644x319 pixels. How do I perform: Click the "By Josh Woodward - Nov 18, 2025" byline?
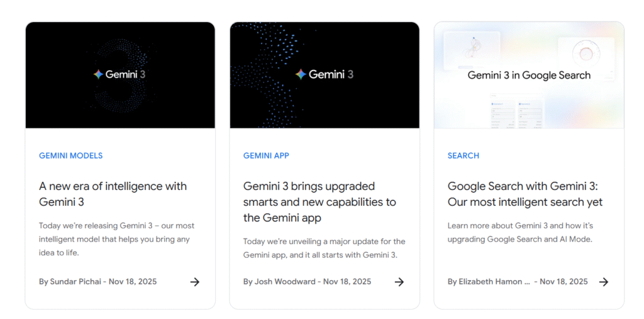click(307, 282)
